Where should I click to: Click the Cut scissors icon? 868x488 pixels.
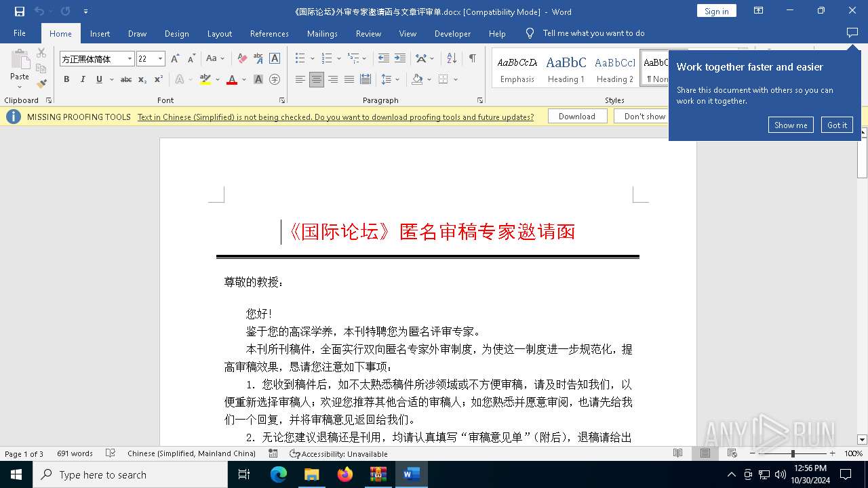point(41,53)
